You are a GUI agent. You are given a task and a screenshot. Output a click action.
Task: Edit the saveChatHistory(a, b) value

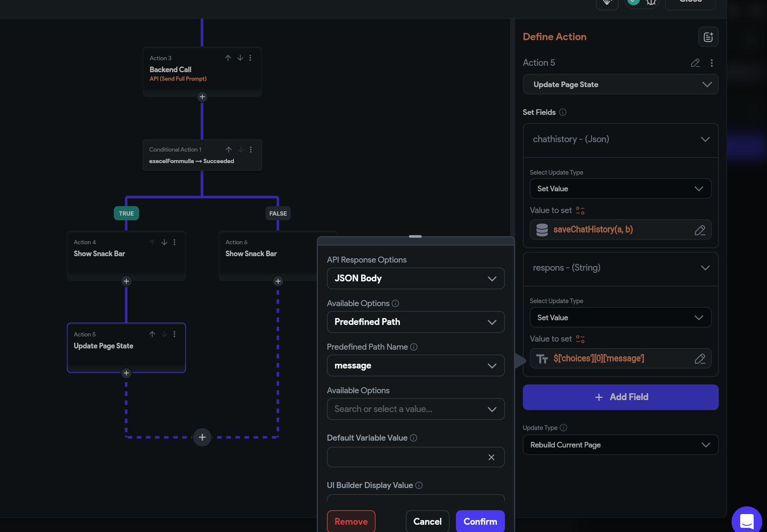[700, 230]
